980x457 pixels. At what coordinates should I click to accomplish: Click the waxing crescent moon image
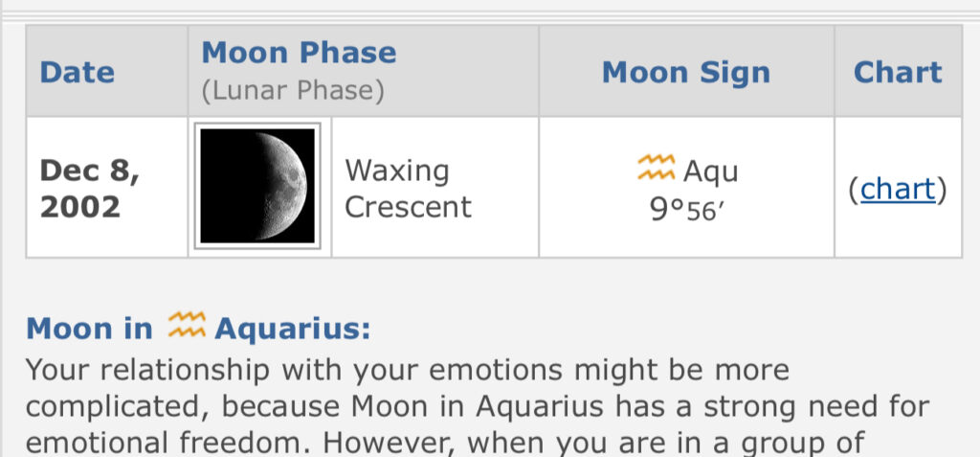pyautogui.click(x=258, y=186)
